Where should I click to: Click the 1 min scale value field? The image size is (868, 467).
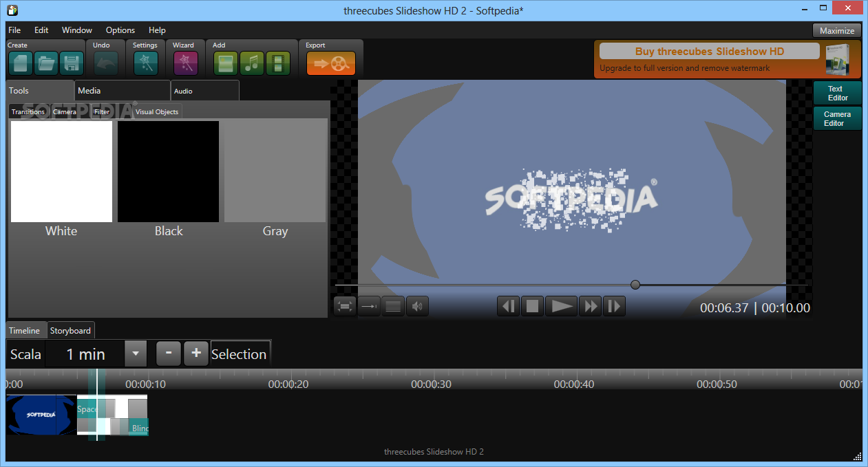click(85, 354)
